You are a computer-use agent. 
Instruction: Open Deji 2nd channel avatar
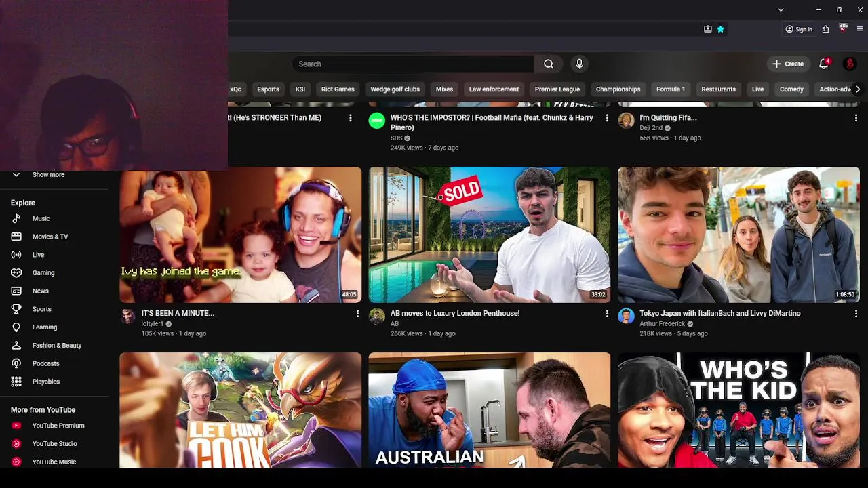click(626, 121)
